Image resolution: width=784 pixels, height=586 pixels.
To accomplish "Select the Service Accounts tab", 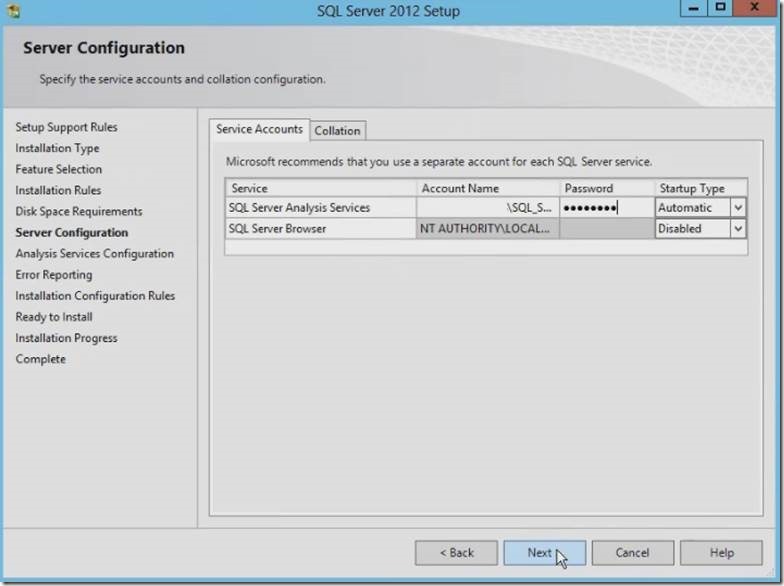I will pyautogui.click(x=260, y=130).
